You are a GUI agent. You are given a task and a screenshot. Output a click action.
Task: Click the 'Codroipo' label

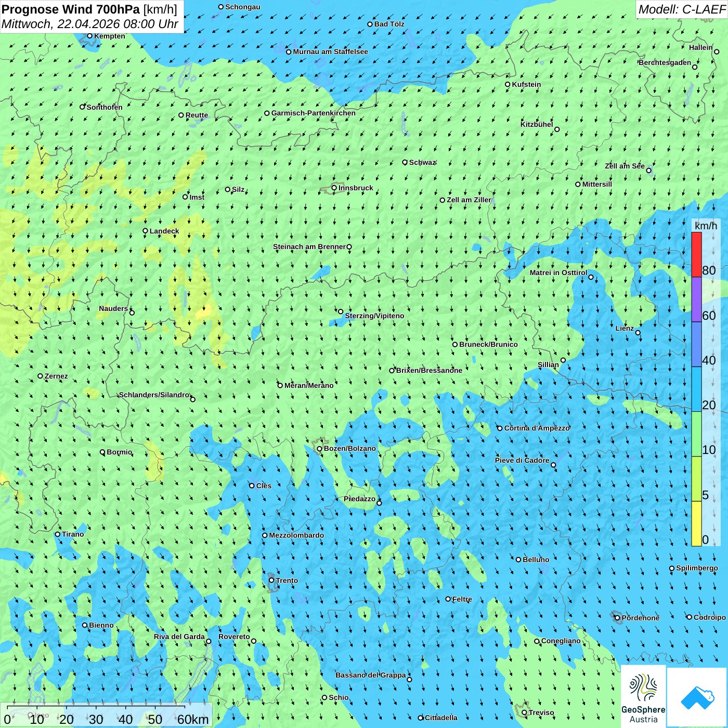710,617
